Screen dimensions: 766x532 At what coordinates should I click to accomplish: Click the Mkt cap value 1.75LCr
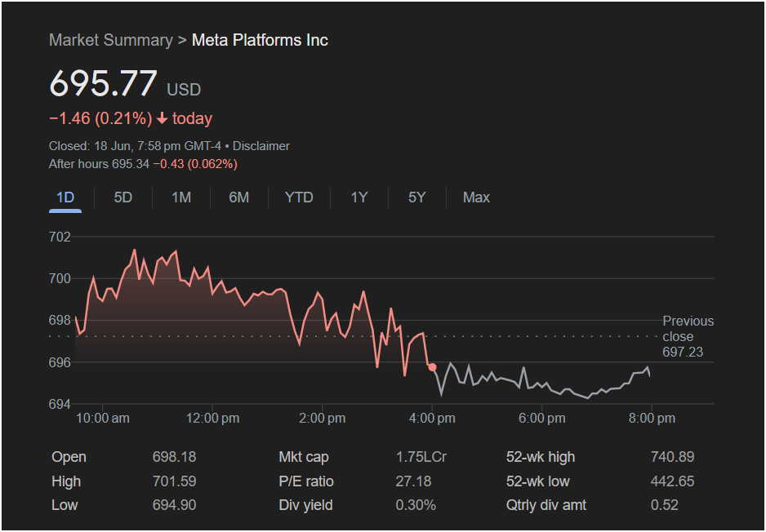coord(421,457)
